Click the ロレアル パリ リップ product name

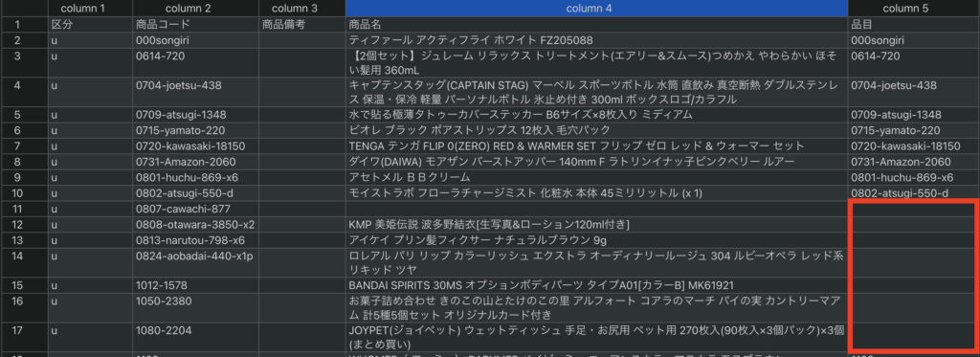[x=597, y=262]
